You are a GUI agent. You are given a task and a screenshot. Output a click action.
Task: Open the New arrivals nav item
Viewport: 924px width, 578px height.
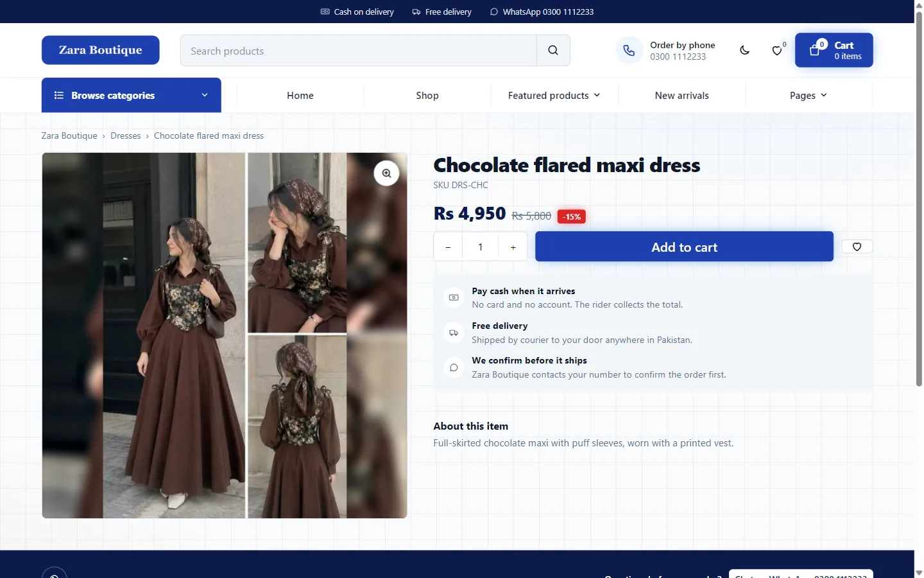point(682,95)
